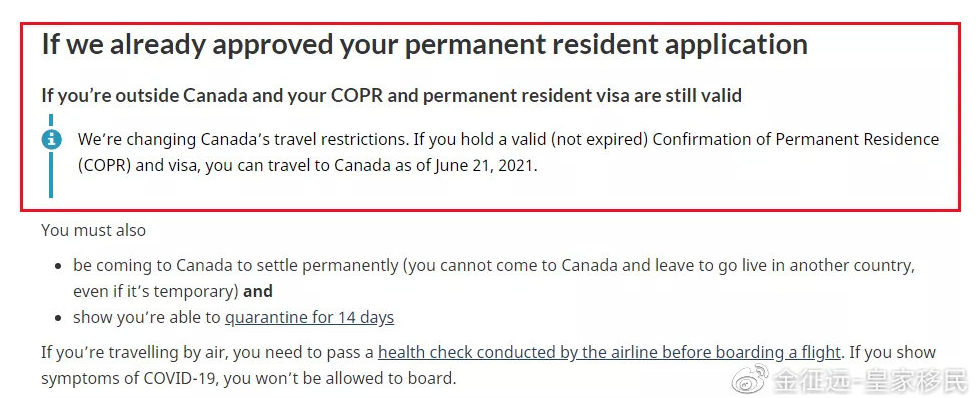Click the blue vertical alert bar
This screenshot has height=398, width=978.
pyautogui.click(x=51, y=156)
